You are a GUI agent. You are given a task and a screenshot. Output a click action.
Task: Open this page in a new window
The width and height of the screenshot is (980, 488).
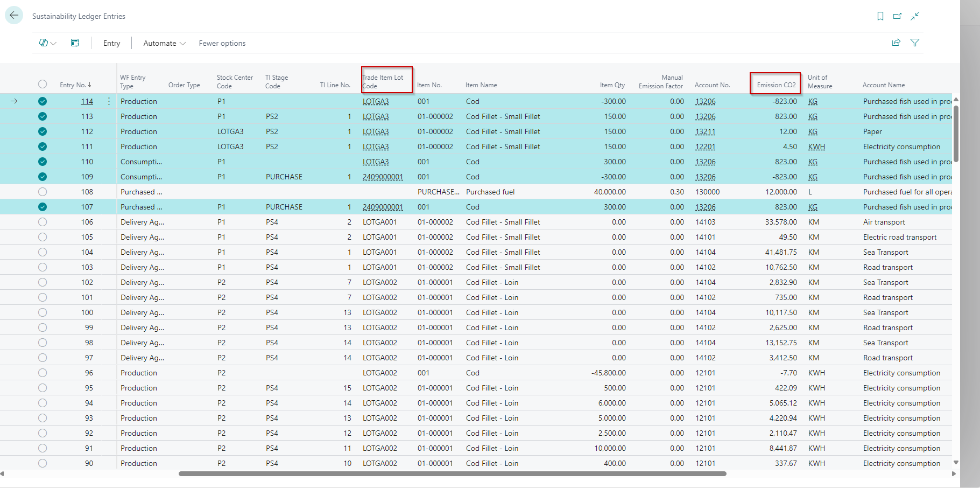897,16
